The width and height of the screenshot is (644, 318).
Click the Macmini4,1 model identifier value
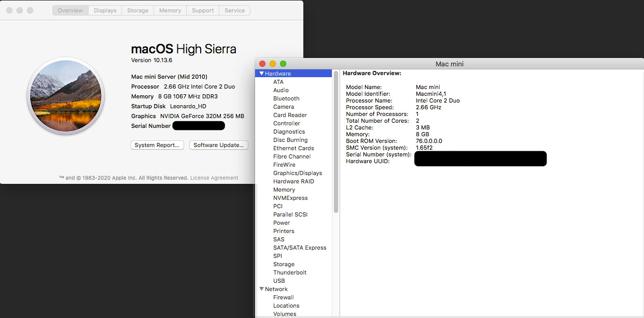[x=431, y=94]
